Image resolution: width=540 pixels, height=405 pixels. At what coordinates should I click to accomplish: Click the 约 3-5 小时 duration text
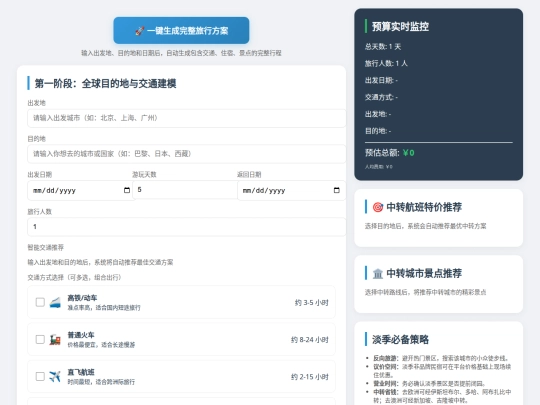(311, 303)
